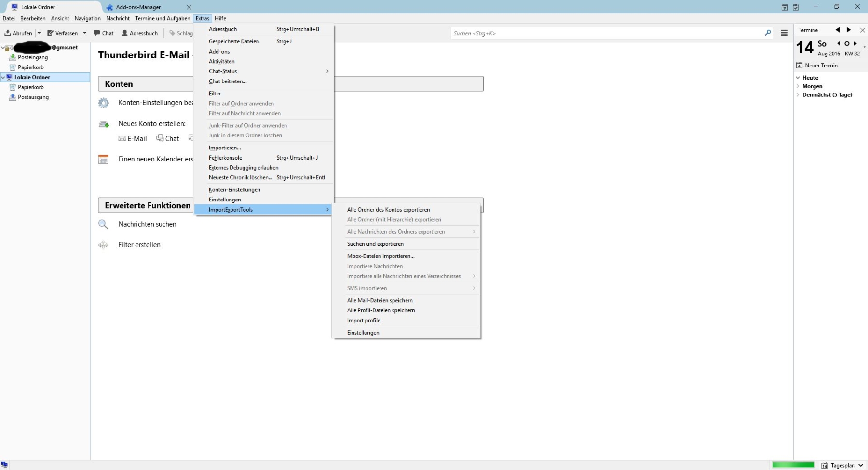Open the toolbar Adressbuch person icon

click(125, 33)
